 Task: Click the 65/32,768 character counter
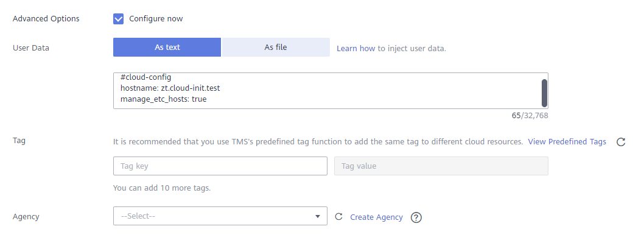(x=530, y=116)
